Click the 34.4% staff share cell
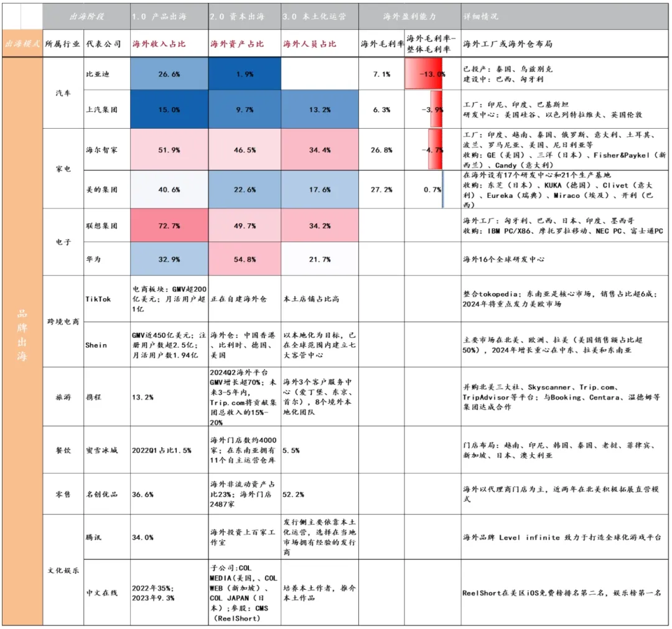 point(320,149)
